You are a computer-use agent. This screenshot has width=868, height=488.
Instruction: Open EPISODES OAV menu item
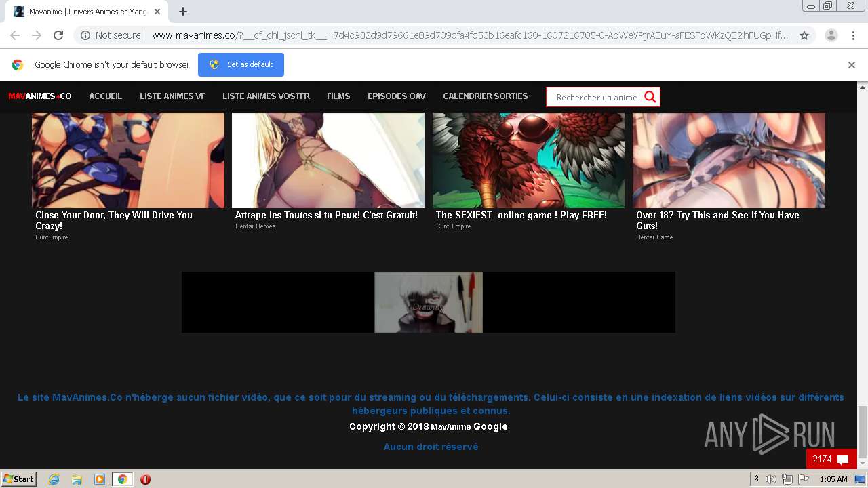point(397,96)
